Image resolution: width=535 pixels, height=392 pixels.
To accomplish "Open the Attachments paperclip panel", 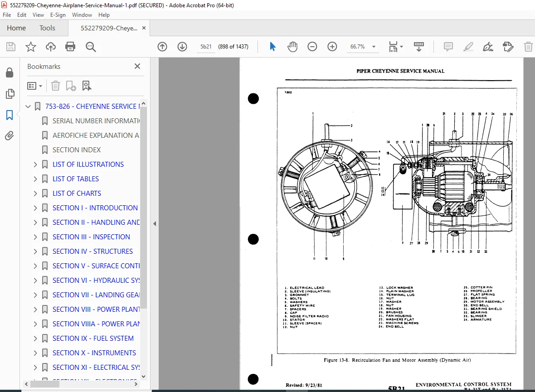I will [x=10, y=136].
